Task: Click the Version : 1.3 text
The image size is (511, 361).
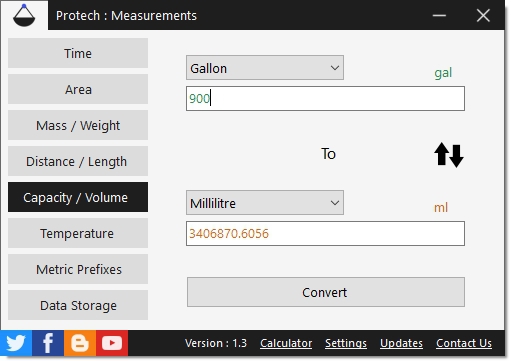Action: (216, 343)
